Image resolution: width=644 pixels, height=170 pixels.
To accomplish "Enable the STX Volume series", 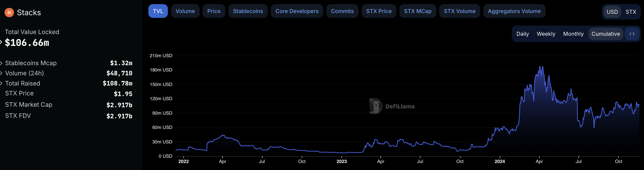I will point(459,11).
